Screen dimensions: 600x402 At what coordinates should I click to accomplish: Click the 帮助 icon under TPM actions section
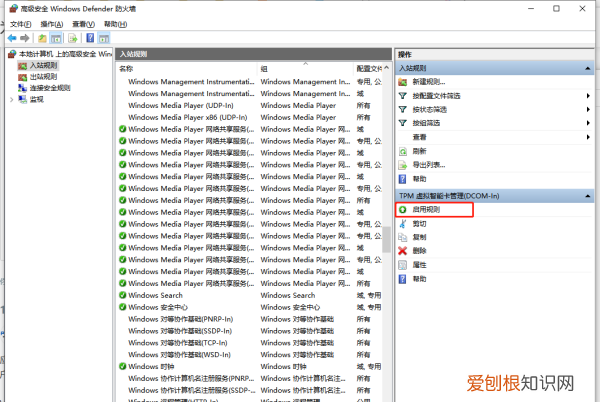(403, 279)
